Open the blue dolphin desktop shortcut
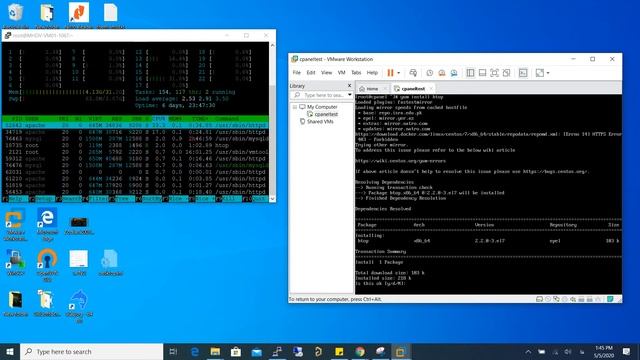The image size is (640, 360). tap(79, 307)
